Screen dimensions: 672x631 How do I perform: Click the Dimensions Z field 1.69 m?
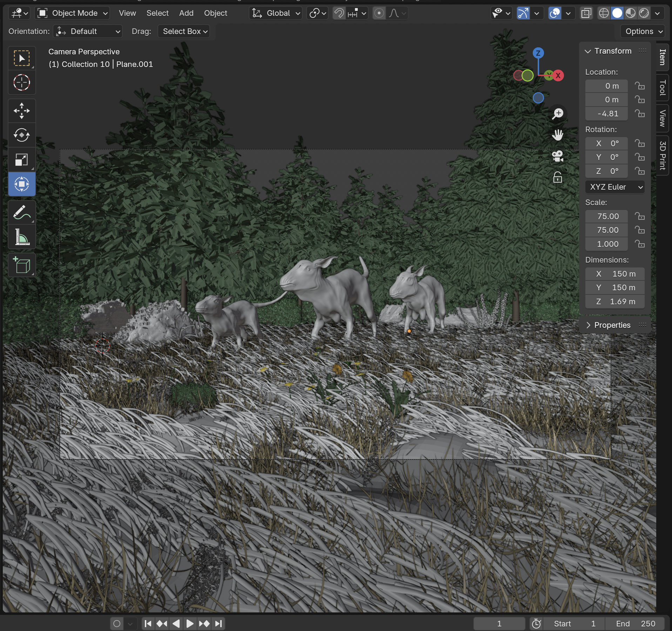point(615,302)
